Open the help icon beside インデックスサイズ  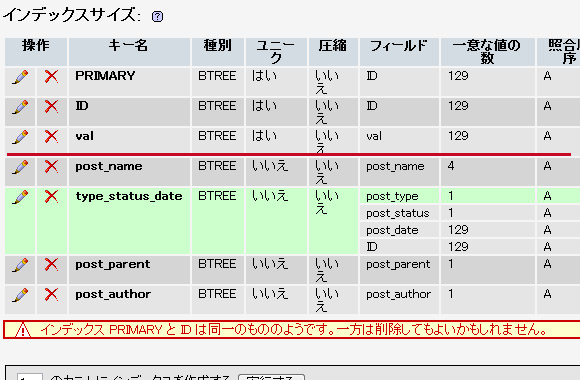coord(157,17)
